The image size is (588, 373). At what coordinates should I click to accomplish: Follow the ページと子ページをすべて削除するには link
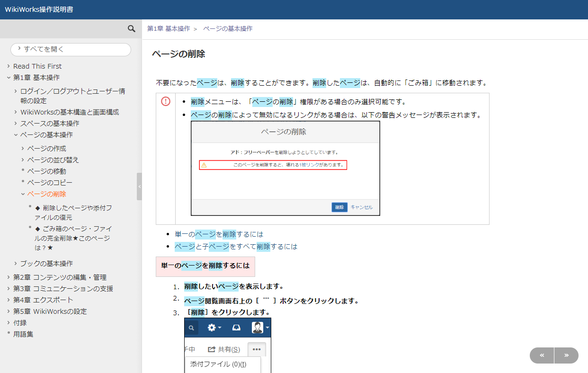[x=236, y=247]
